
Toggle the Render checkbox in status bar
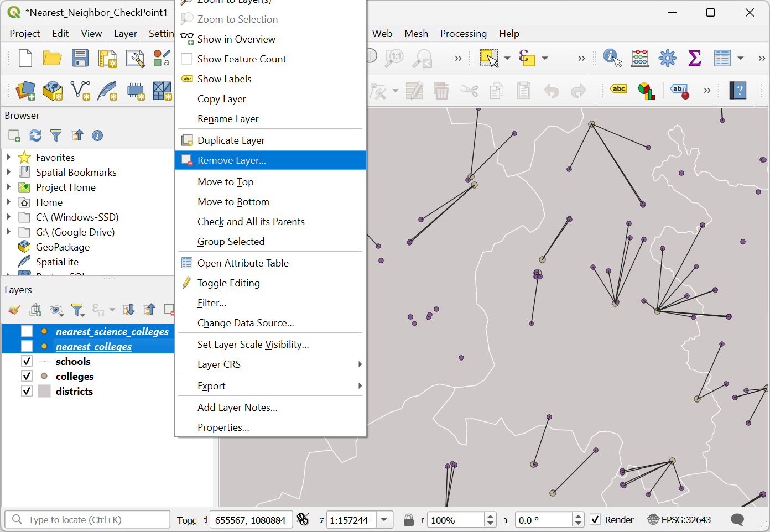(595, 520)
